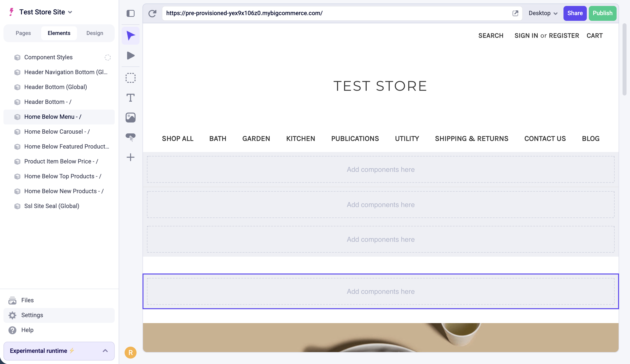Click the Publish button

602,13
